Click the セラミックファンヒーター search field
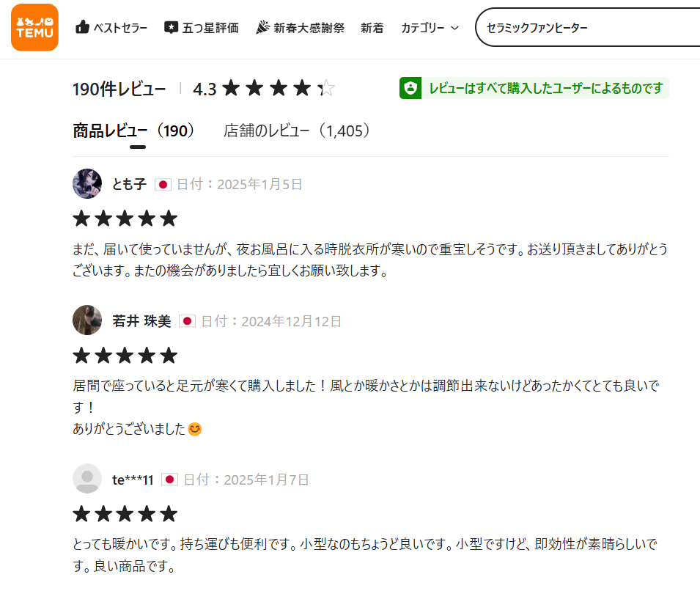700x591 pixels. point(588,28)
